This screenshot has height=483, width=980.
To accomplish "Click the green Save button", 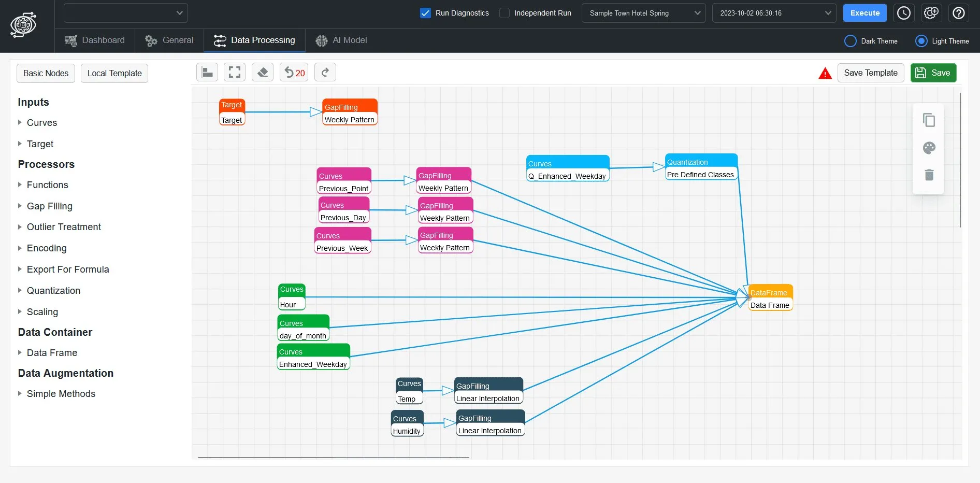I will point(933,73).
